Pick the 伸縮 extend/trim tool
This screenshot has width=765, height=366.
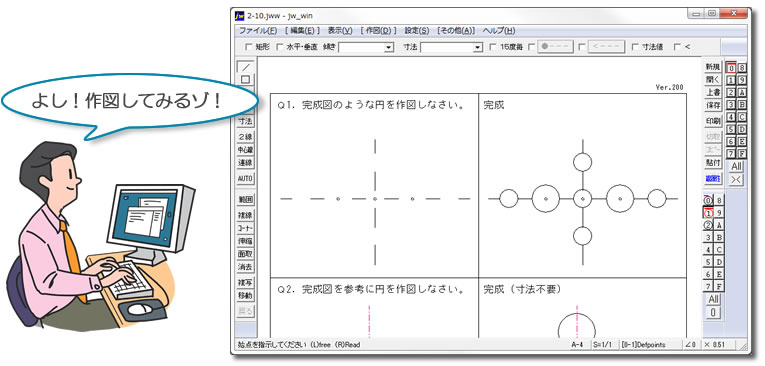pos(245,241)
